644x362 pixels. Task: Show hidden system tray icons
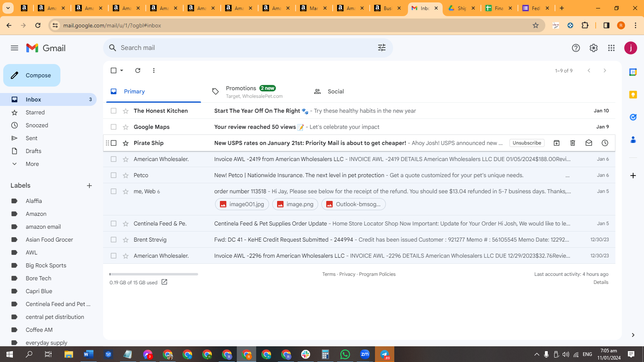(x=536, y=354)
